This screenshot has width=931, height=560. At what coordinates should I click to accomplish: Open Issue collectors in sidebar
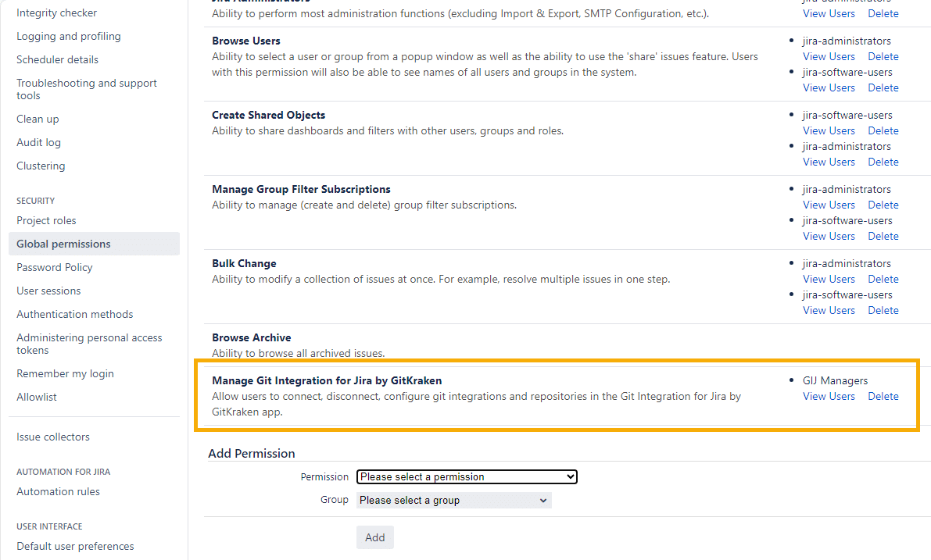pos(53,437)
